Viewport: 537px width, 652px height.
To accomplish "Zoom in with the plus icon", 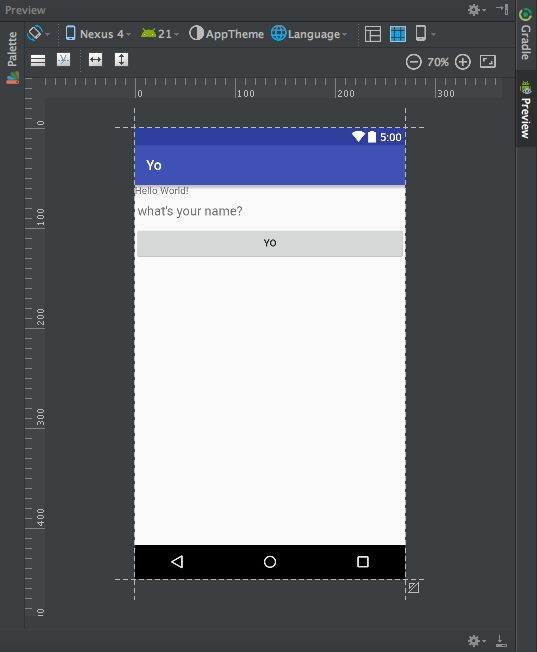I will (x=463, y=62).
